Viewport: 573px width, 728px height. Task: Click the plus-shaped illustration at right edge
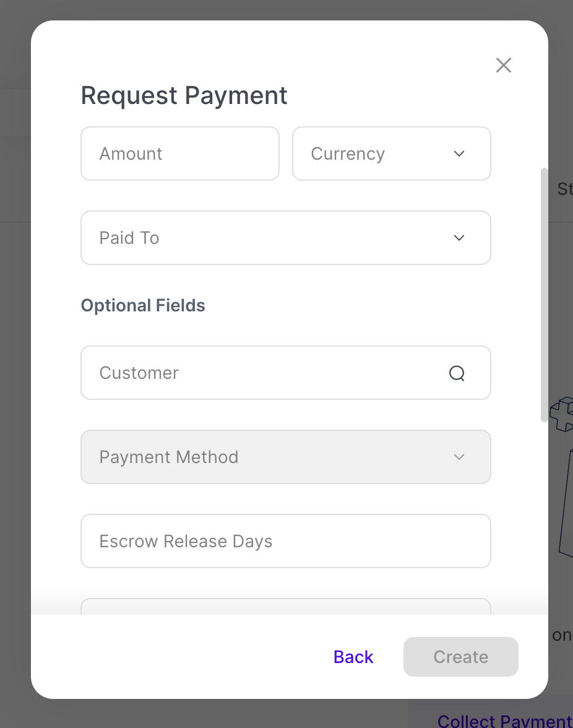pyautogui.click(x=562, y=414)
